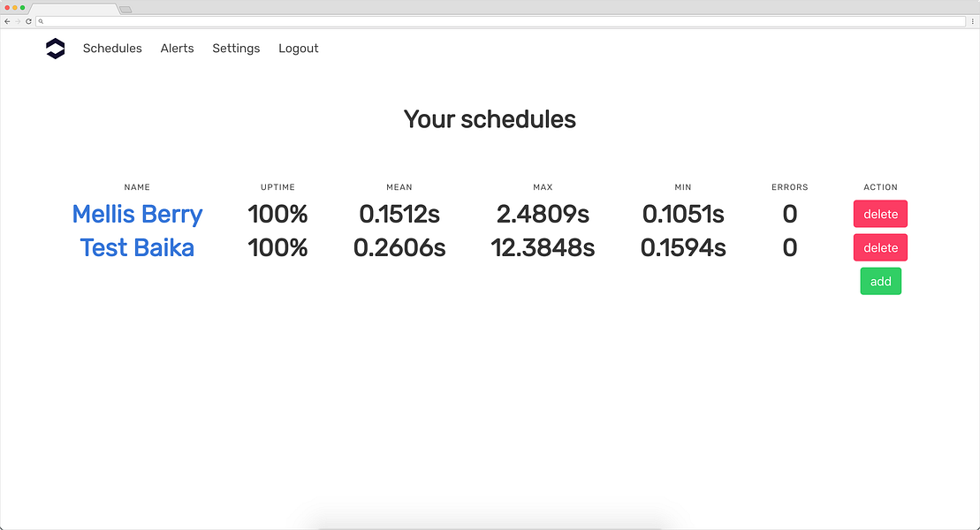Click the browser back arrow
This screenshot has width=980, height=530.
point(7,20)
